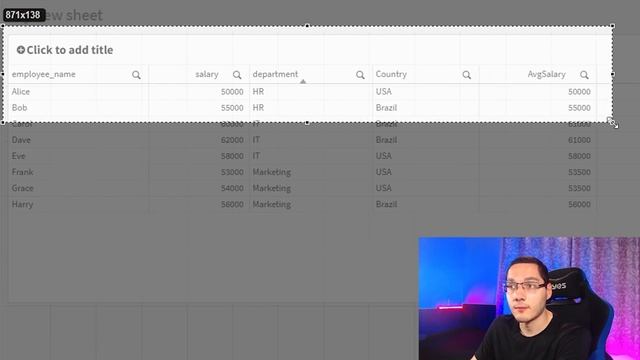Click Dave's salary value 62000
The image size is (640, 360).
point(232,140)
